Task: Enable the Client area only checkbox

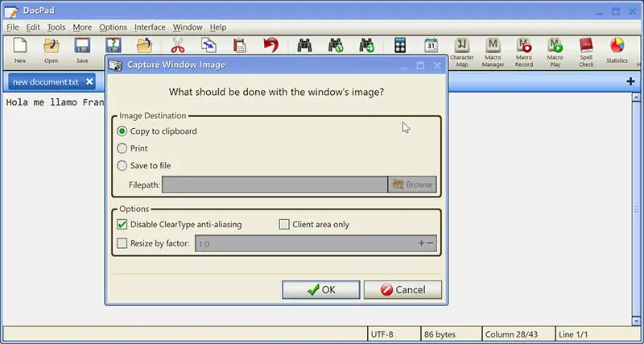Action: click(284, 225)
